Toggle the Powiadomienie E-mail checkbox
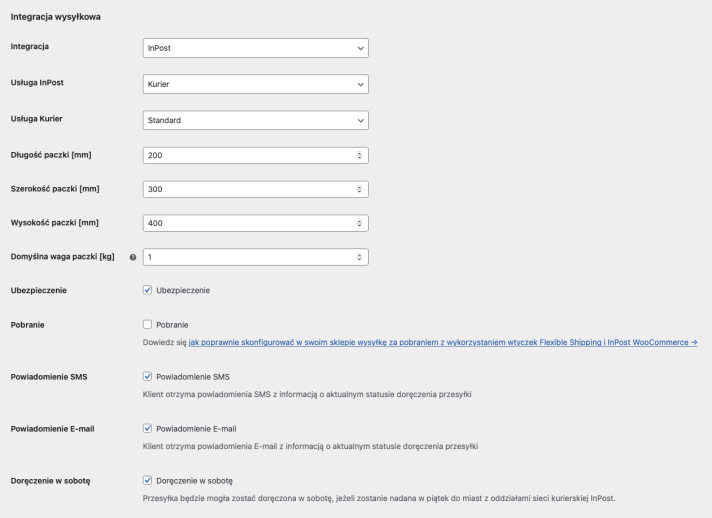712x518 pixels. tap(148, 428)
